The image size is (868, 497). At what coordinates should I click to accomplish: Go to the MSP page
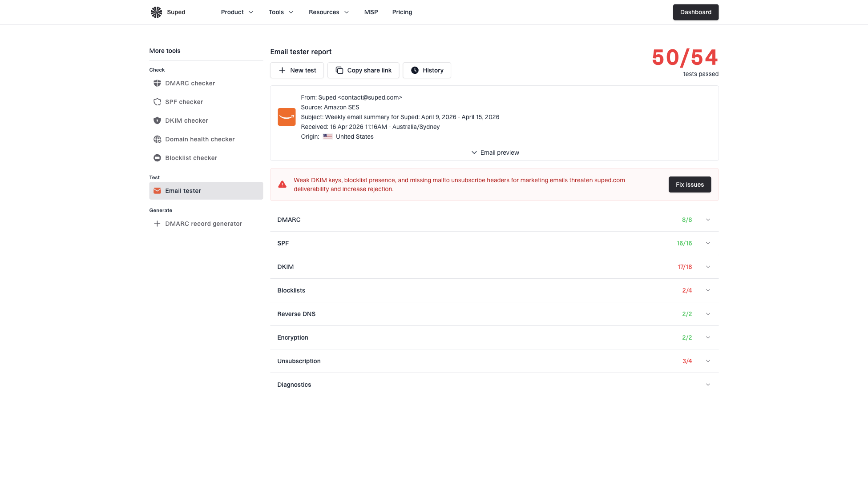[x=371, y=12]
